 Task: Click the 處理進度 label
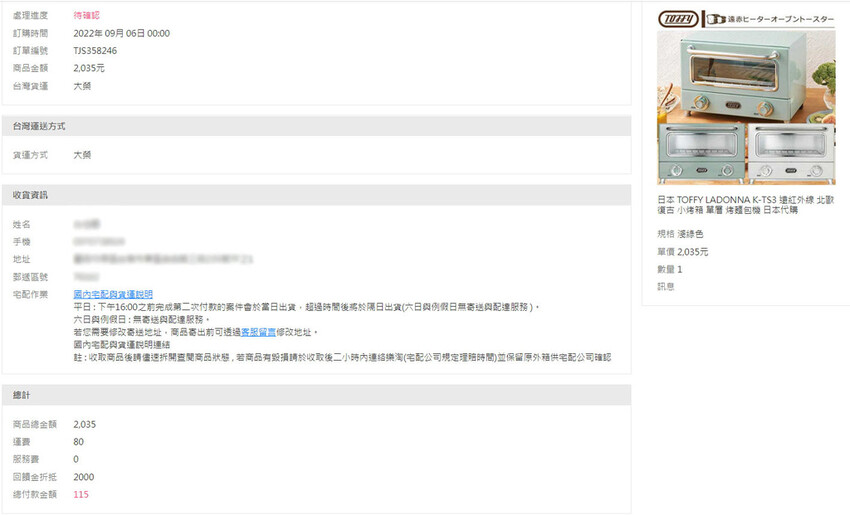point(30,15)
